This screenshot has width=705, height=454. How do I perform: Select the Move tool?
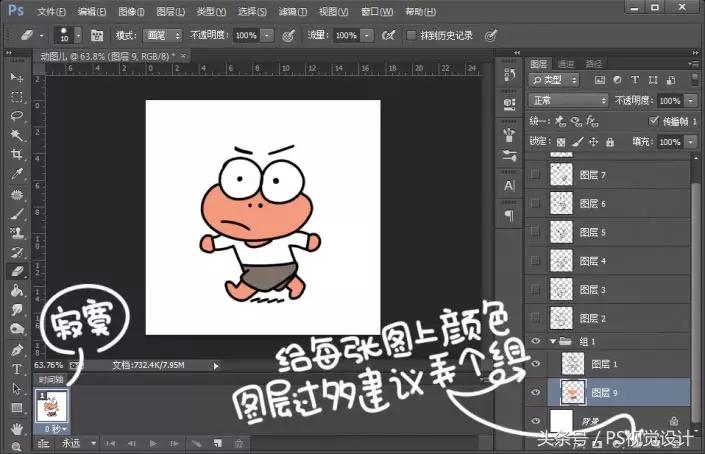coord(17,77)
